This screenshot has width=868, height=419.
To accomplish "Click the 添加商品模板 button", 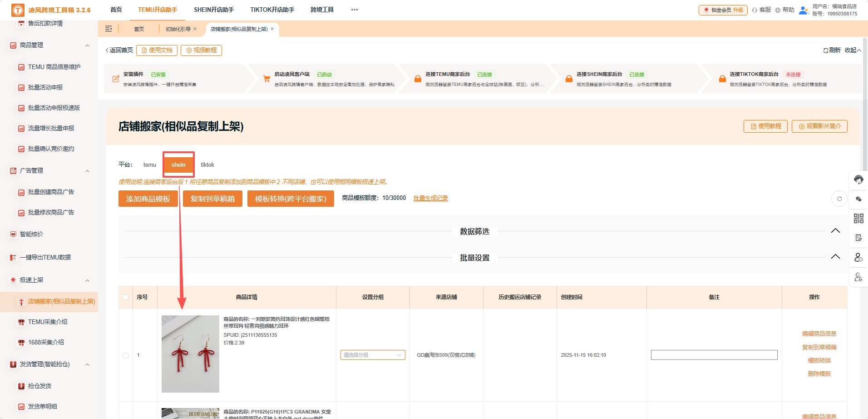I will click(148, 198).
